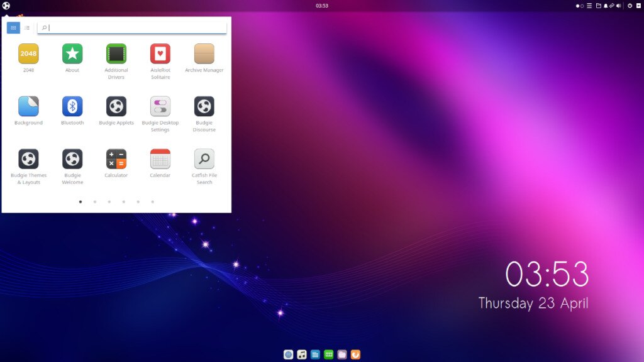Image resolution: width=644 pixels, height=362 pixels.
Task: Open the Calendar application
Action: [160, 160]
